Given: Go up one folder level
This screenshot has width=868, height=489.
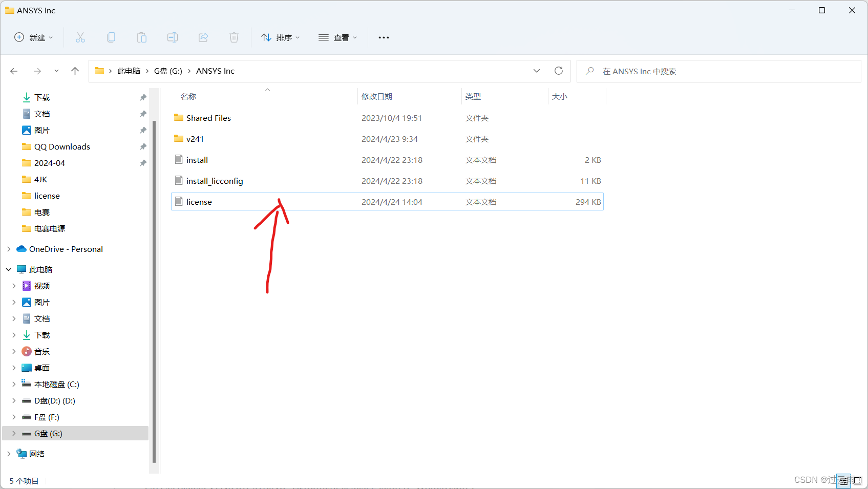Looking at the screenshot, I should click(75, 71).
